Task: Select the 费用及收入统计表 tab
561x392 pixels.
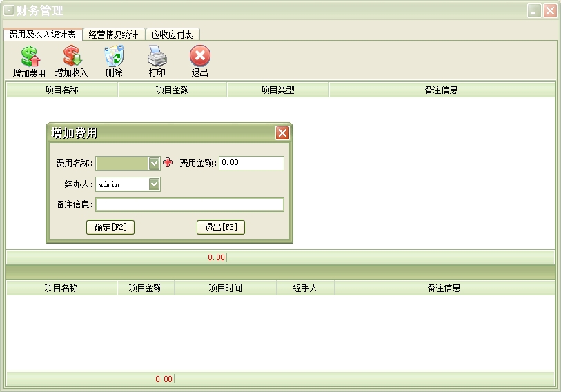Action: click(x=43, y=35)
